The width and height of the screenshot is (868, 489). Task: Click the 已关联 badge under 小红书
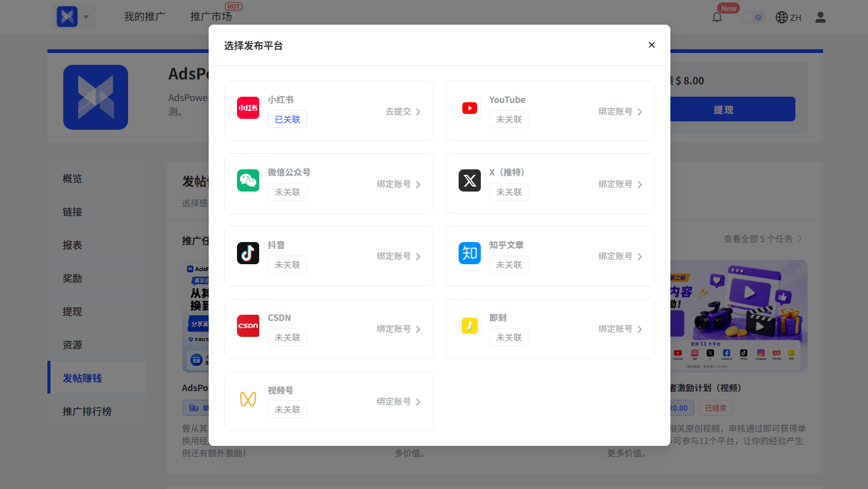click(287, 119)
